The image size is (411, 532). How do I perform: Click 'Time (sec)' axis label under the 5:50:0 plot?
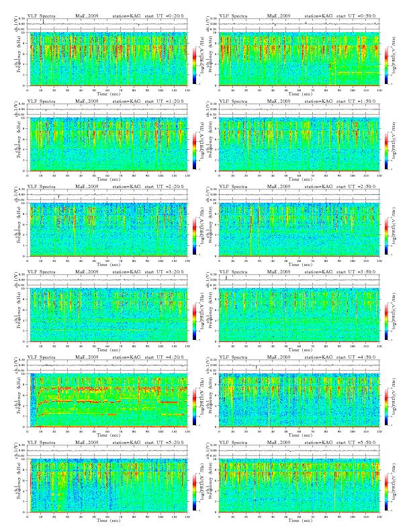300,521
